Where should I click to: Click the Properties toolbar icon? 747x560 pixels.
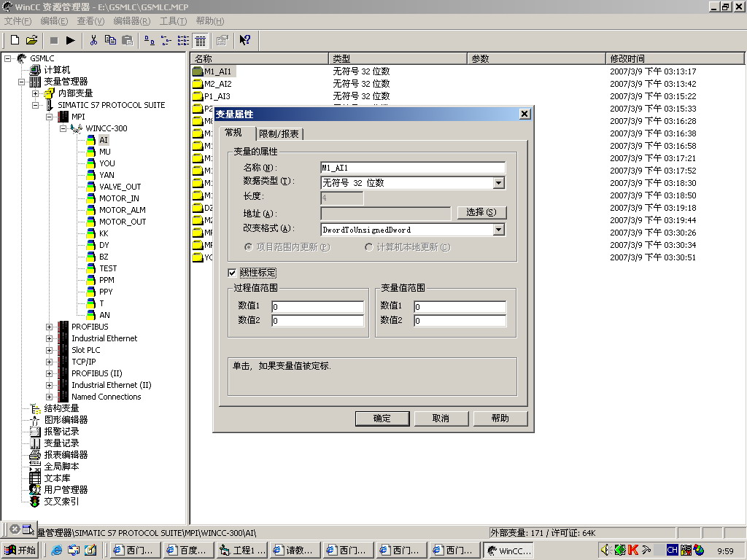tap(222, 41)
